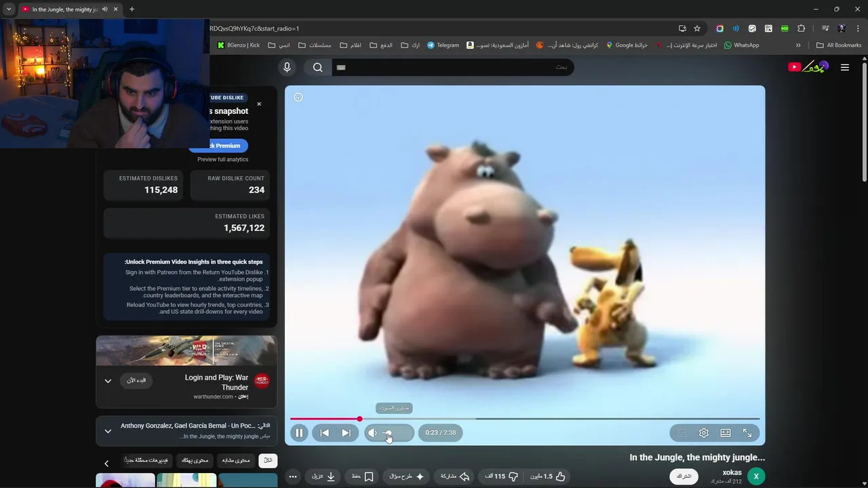This screenshot has height=488, width=868.
Task: Click the page vertical scrollbar
Action: coord(864,122)
